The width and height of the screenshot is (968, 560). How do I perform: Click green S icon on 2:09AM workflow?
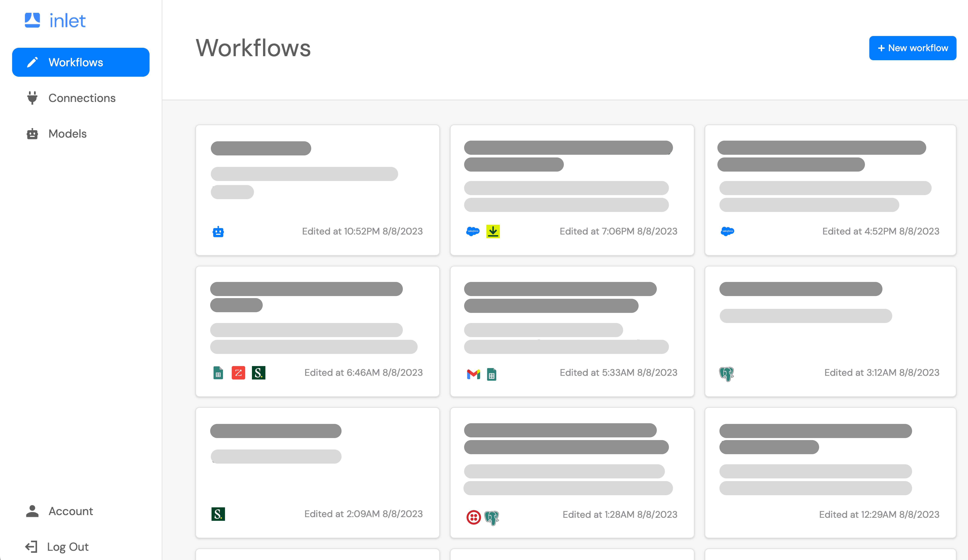[218, 514]
